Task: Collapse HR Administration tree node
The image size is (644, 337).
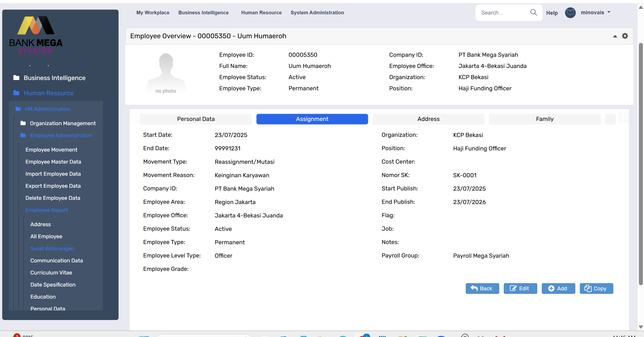Action: pyautogui.click(x=48, y=109)
